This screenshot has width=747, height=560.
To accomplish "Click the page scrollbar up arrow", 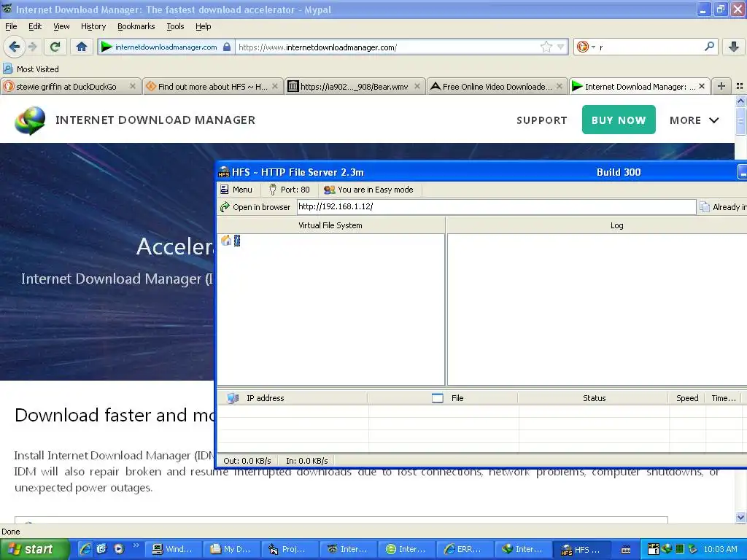I will coord(740,101).
